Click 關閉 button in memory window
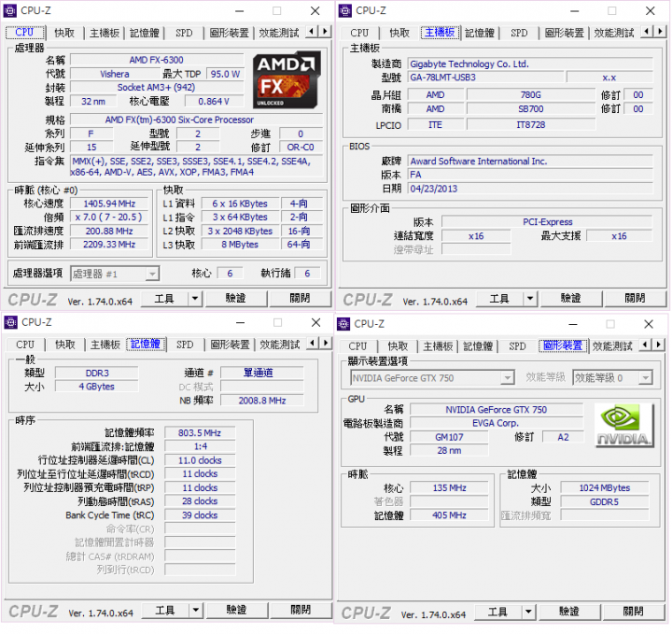672x634 pixels. (x=301, y=610)
